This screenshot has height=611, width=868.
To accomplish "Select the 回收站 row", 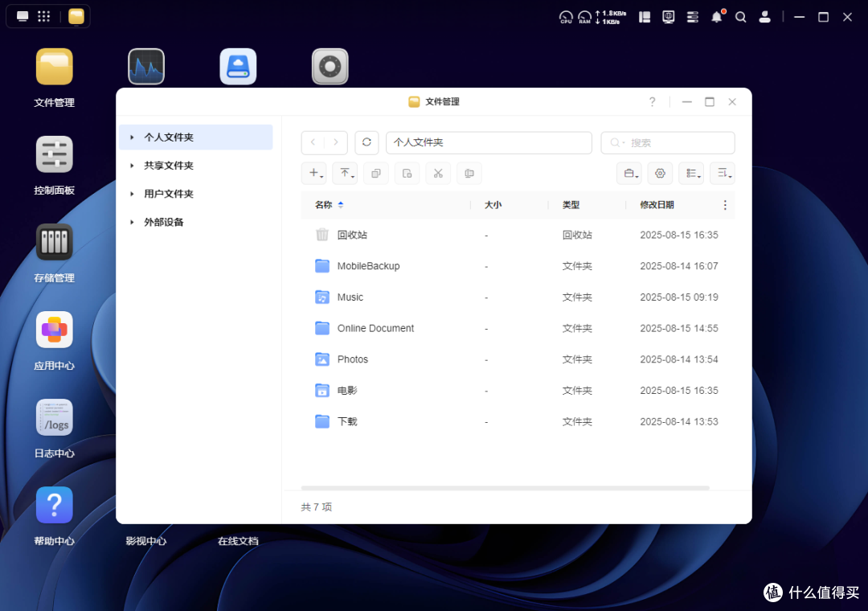I will tap(518, 235).
